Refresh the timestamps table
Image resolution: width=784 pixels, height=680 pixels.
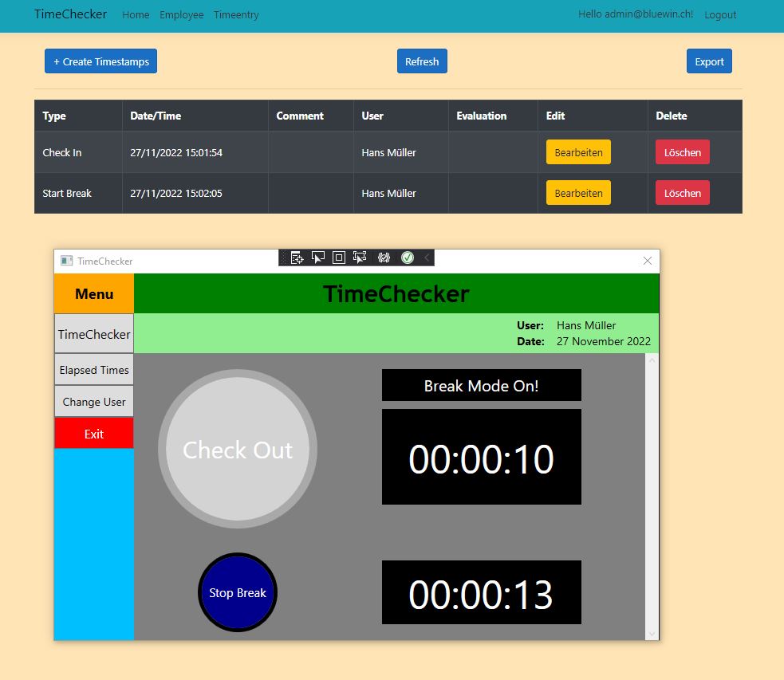(x=422, y=61)
